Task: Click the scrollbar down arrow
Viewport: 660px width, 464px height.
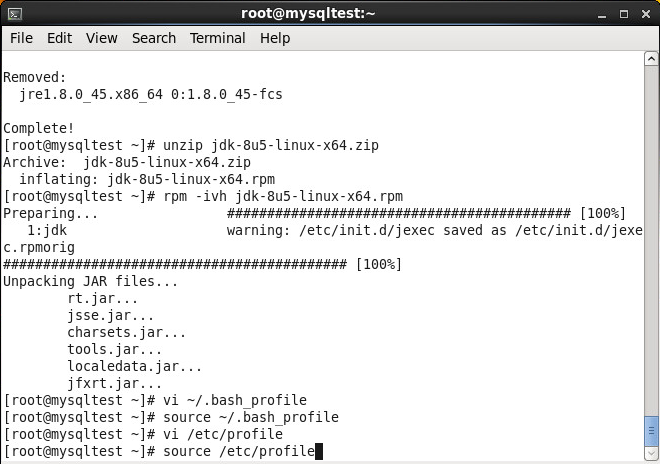Action: pos(651,453)
